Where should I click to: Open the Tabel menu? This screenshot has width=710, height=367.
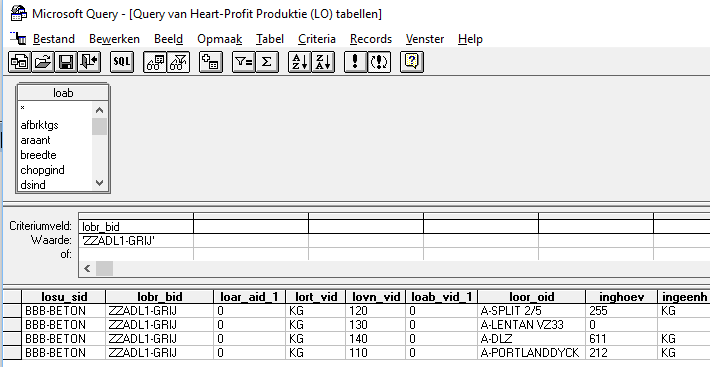(270, 39)
